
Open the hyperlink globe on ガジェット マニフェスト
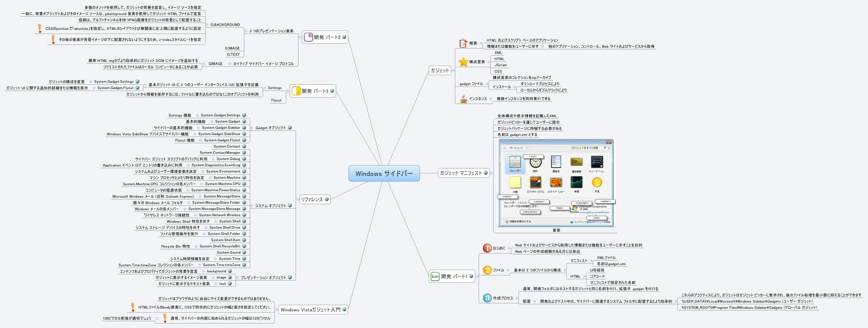pyautogui.click(x=485, y=174)
